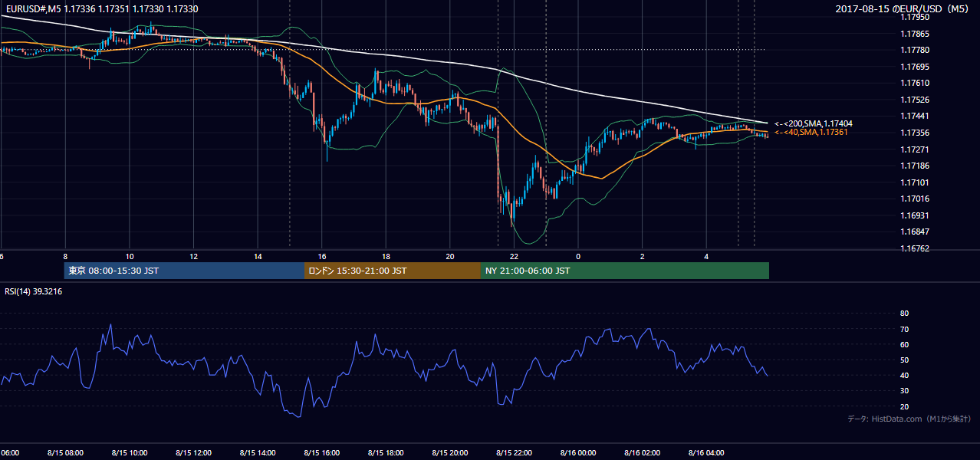Click price axis label 1.17526

[915, 100]
